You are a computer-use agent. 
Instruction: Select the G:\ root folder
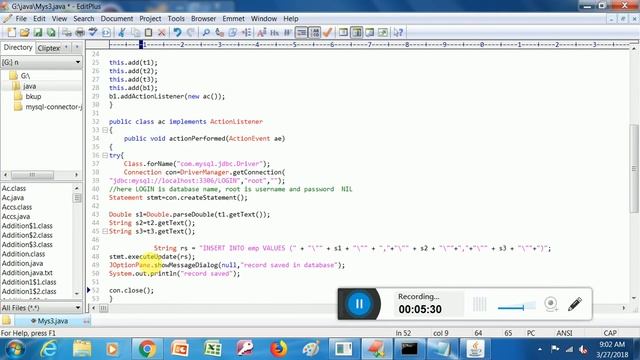tap(25, 76)
